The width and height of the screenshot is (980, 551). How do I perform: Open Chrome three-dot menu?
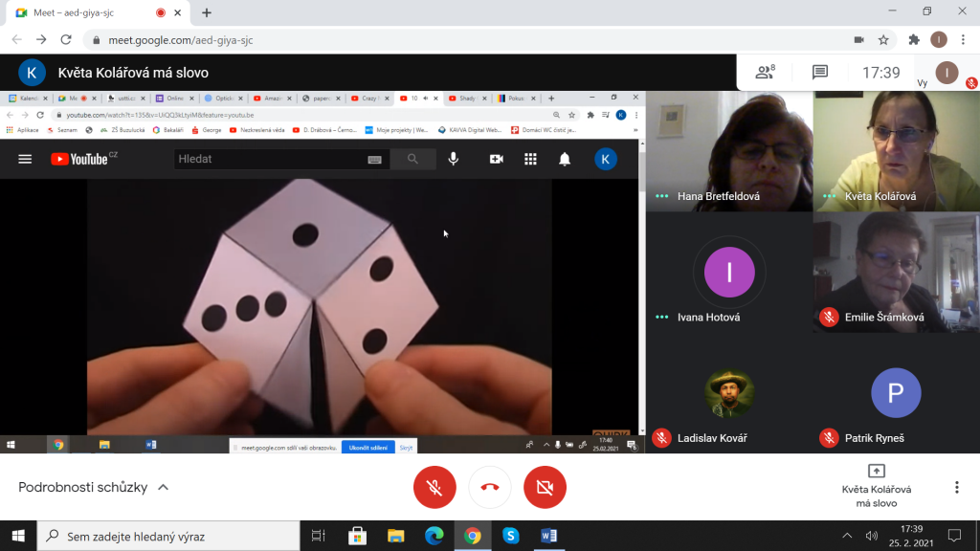[965, 40]
